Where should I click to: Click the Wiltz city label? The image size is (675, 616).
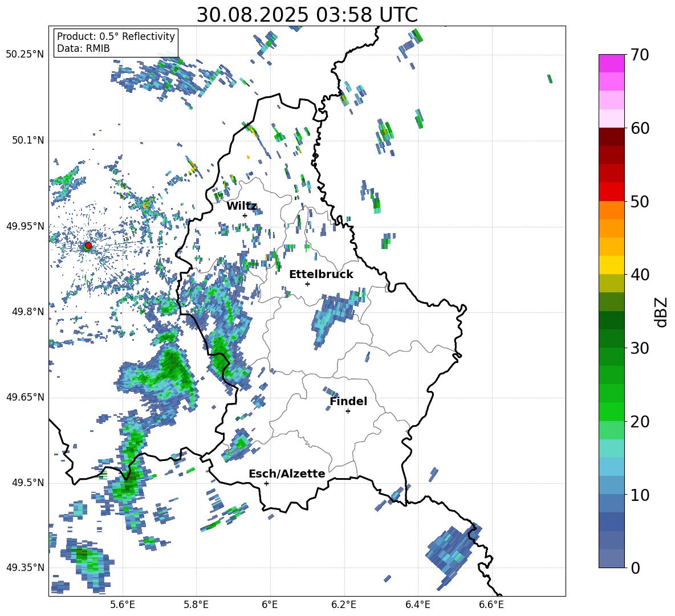pos(242,206)
